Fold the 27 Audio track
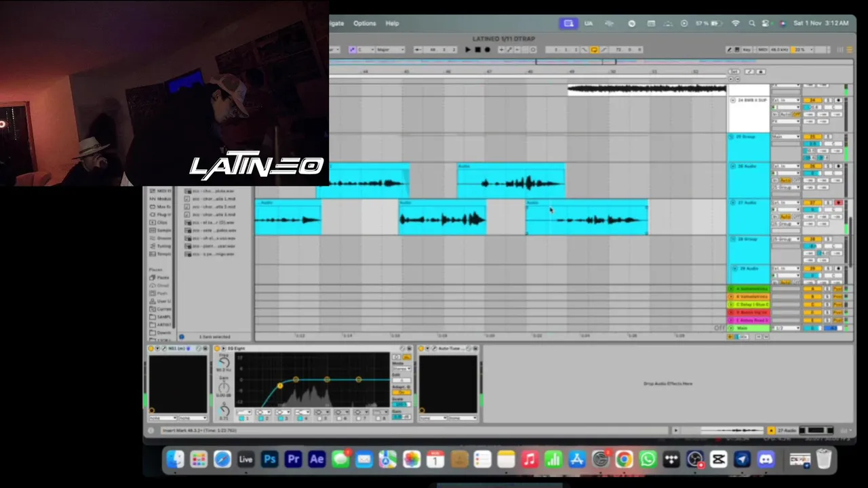The image size is (868, 488). [732, 203]
